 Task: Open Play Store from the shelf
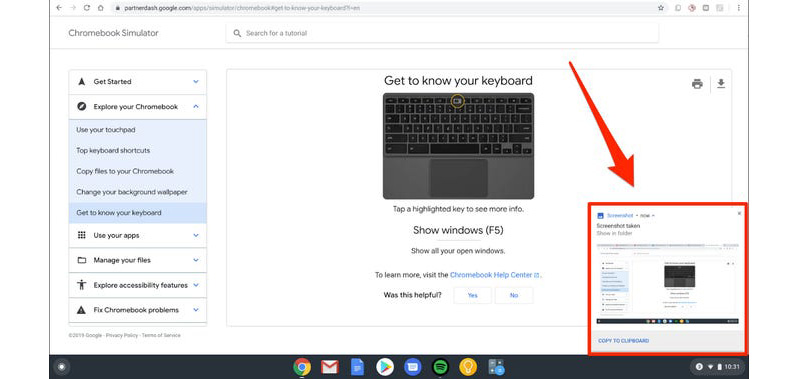coord(385,367)
